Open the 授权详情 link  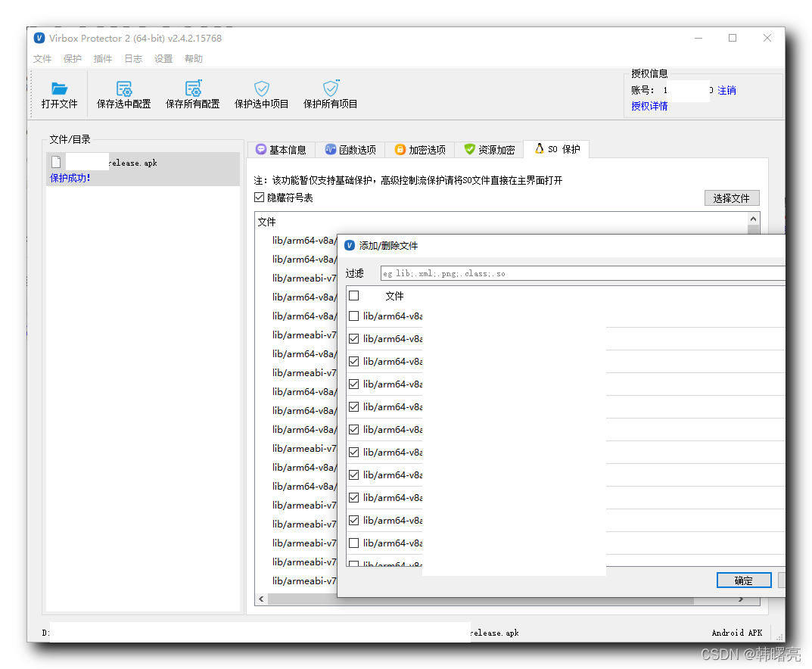tap(649, 106)
